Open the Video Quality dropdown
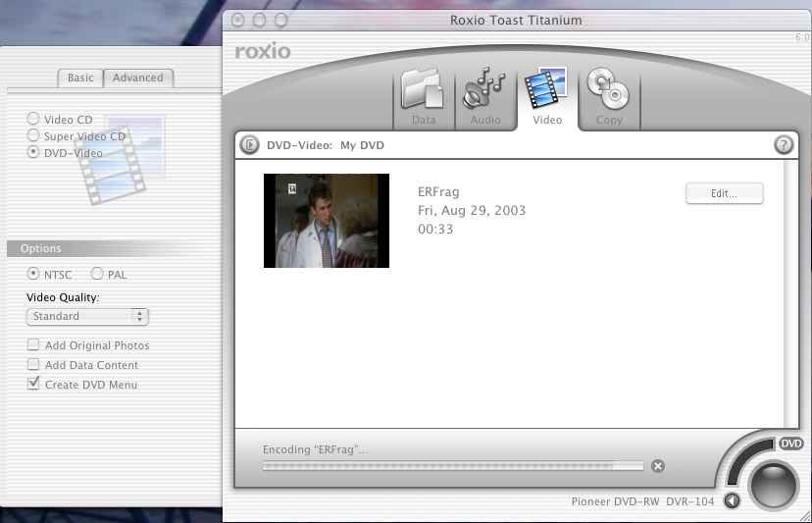 [87, 316]
